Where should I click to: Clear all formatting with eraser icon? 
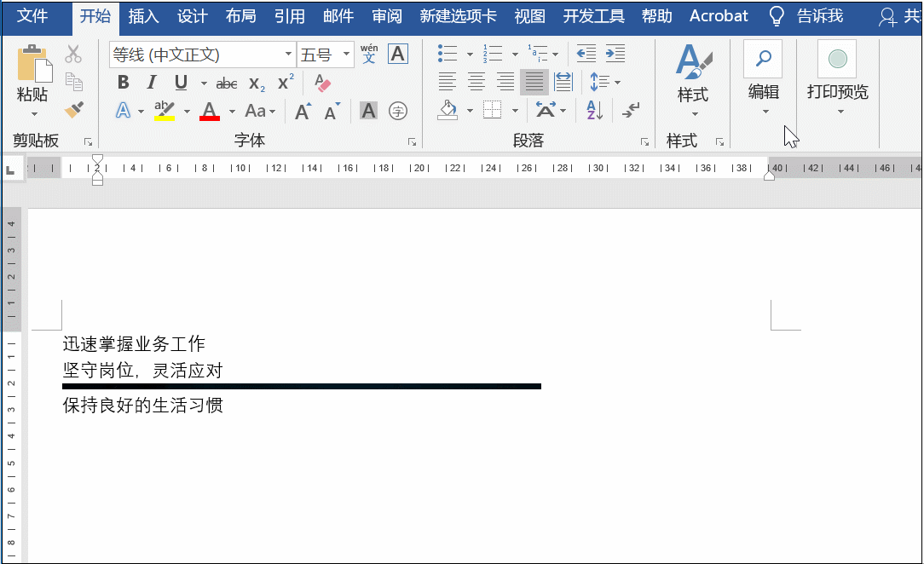[x=321, y=83]
